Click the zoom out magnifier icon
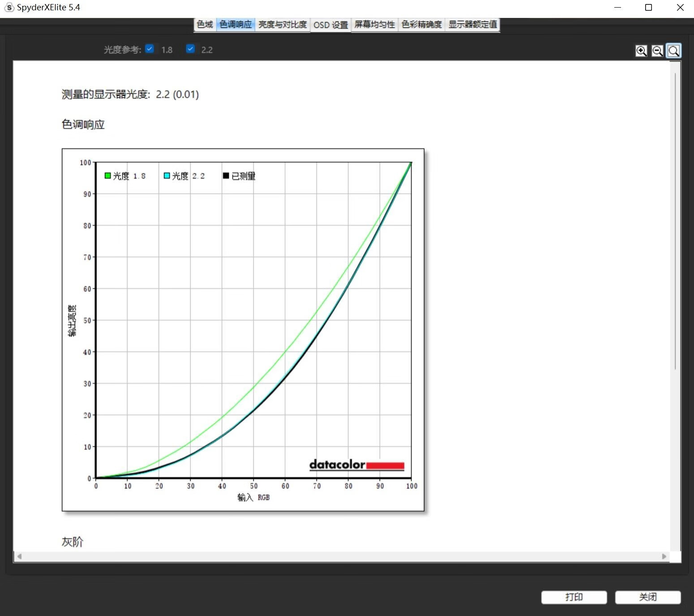This screenshot has width=694, height=616. (x=657, y=51)
